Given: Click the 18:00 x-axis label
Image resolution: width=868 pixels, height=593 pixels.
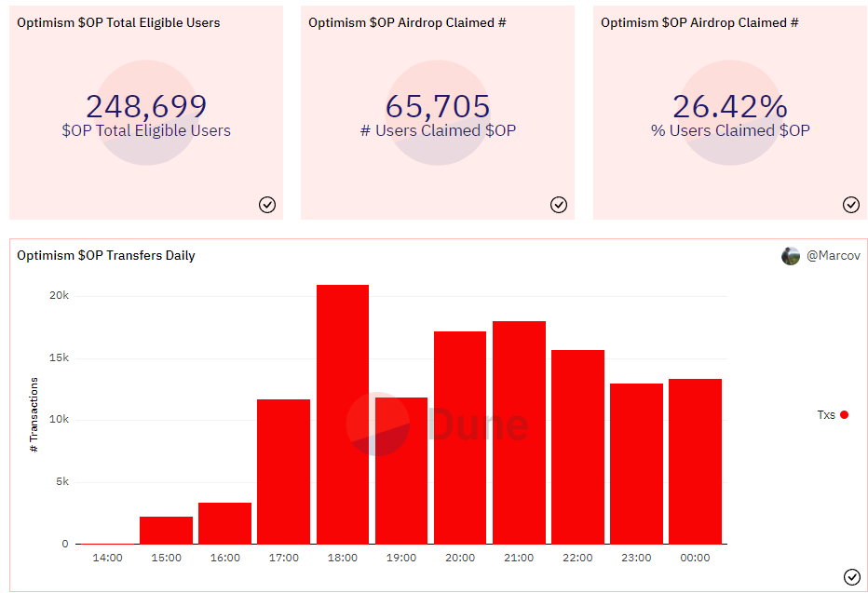Looking at the screenshot, I should click(343, 558).
